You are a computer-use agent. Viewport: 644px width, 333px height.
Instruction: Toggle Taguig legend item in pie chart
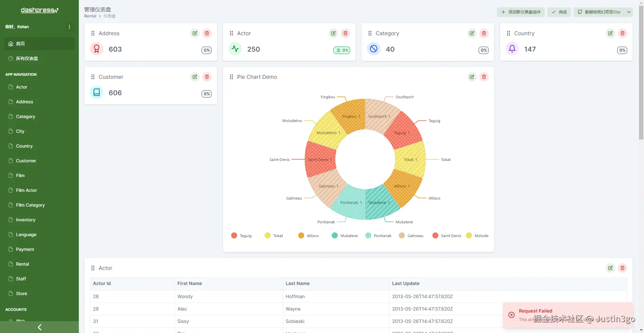coord(241,235)
